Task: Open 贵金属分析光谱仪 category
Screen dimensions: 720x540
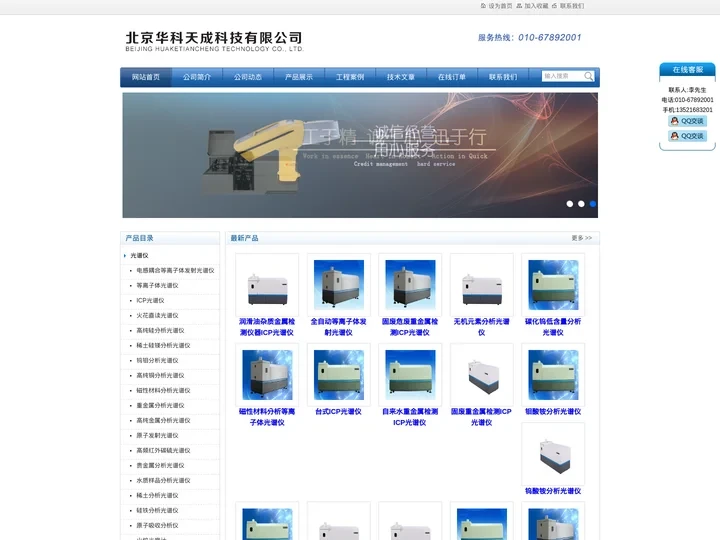Action: [160, 466]
